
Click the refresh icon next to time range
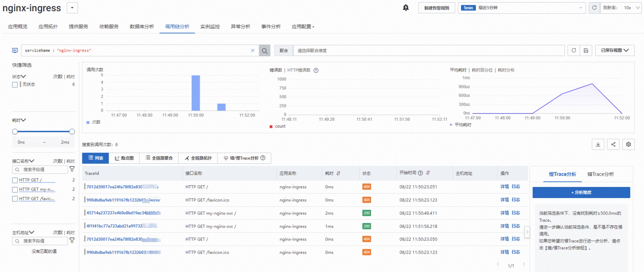pyautogui.click(x=594, y=8)
